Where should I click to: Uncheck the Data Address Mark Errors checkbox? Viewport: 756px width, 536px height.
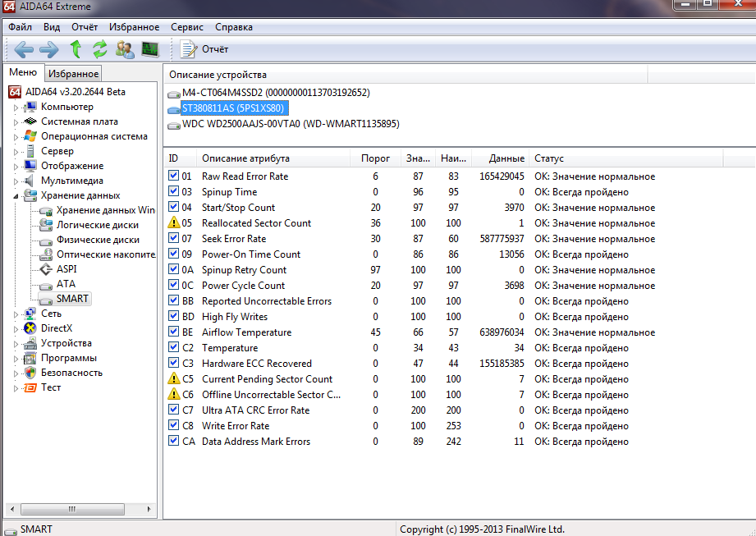[173, 441]
